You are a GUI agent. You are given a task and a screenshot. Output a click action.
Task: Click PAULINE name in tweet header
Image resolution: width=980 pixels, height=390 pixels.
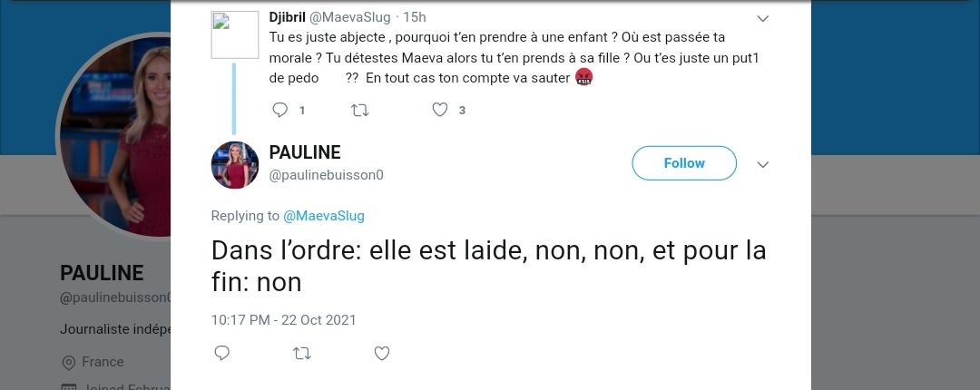pos(305,152)
